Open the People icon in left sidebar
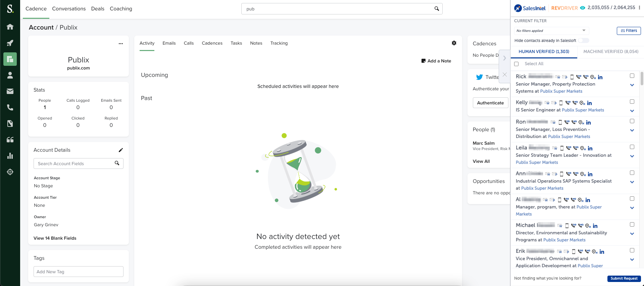644x286 pixels. (10, 75)
